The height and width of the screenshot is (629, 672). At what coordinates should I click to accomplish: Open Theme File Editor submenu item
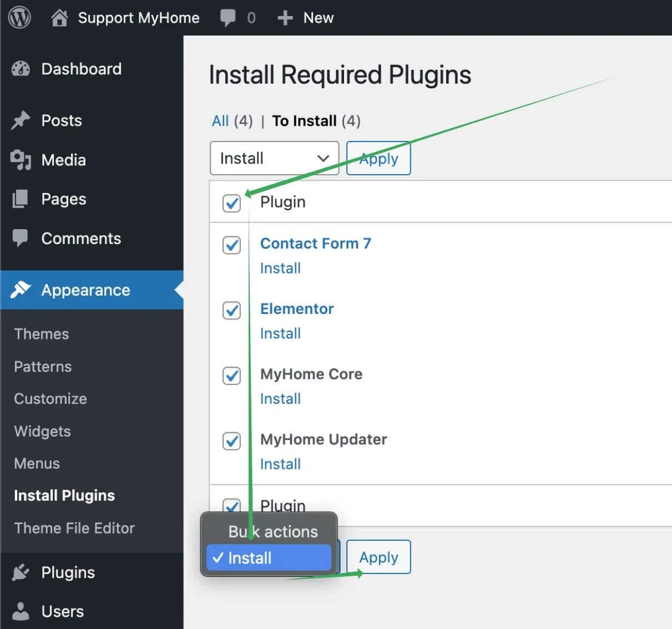[74, 528]
